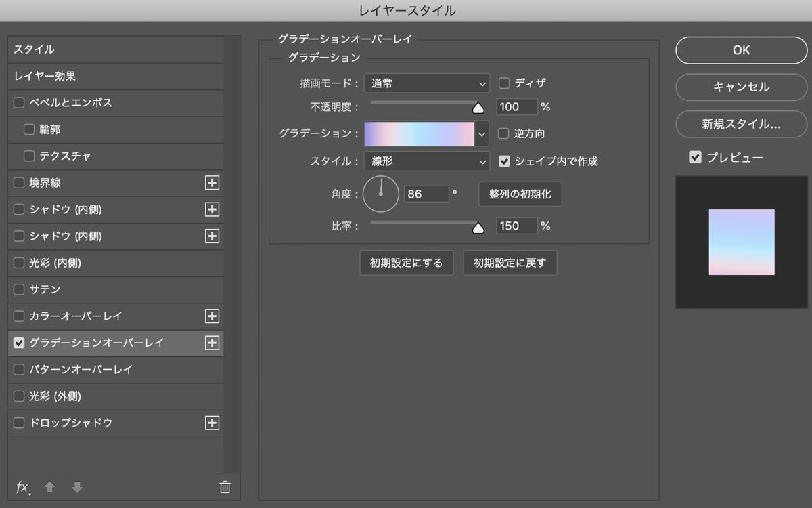
Task: Select レイヤー効果 item in left list
Action: coord(116,77)
